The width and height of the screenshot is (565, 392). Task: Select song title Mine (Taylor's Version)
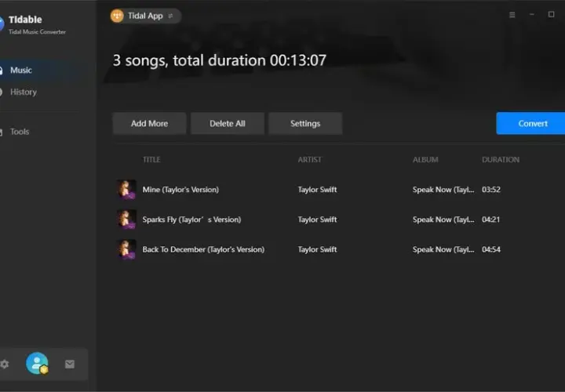[x=180, y=190]
